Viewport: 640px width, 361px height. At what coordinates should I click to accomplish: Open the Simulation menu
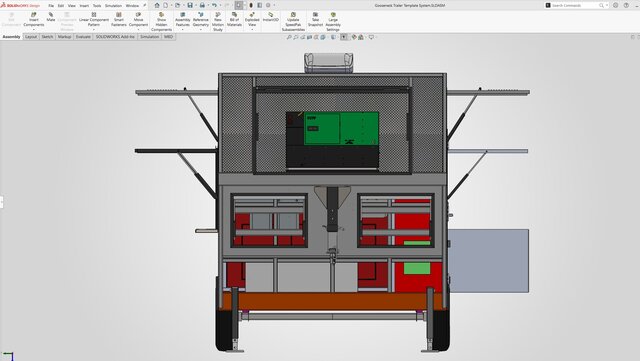113,6
